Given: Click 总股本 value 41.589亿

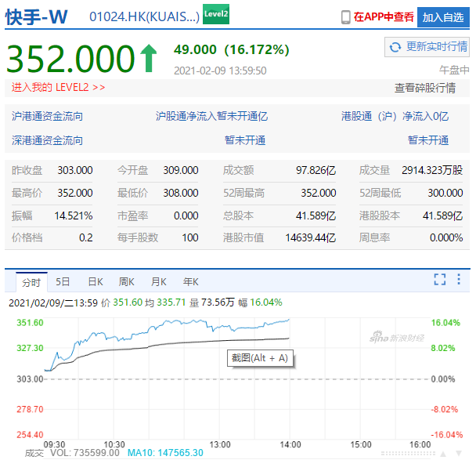Looking at the screenshot, I should pos(316,216).
